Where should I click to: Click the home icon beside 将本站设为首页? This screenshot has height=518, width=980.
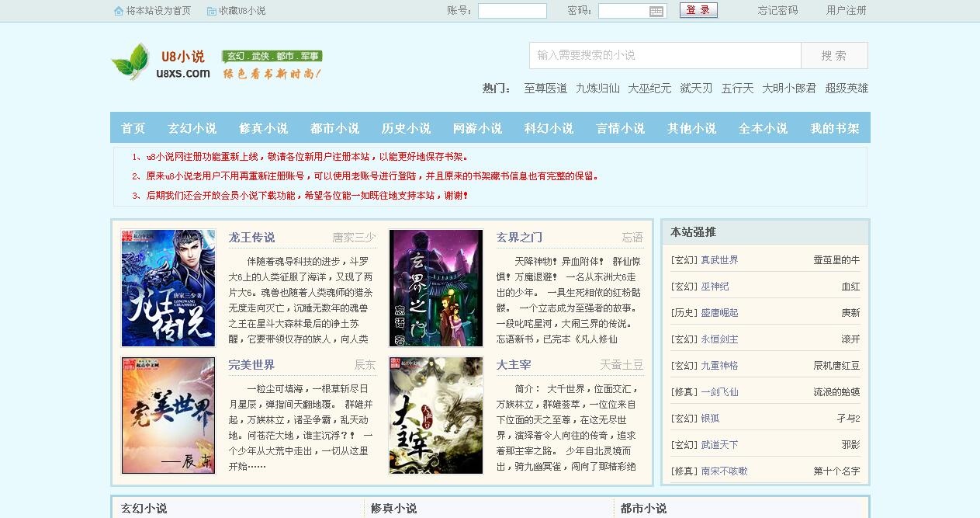[119, 11]
